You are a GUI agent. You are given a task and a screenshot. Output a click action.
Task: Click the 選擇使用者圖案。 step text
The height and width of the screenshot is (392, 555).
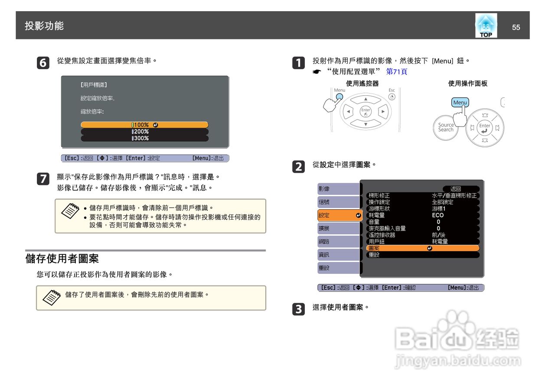[x=341, y=307]
